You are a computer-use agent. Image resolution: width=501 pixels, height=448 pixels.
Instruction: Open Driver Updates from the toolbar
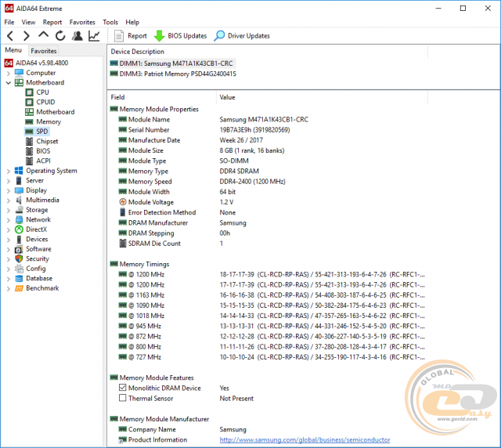point(242,36)
